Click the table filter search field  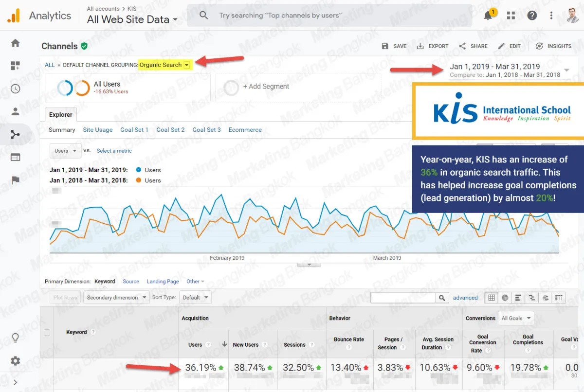[403, 298]
